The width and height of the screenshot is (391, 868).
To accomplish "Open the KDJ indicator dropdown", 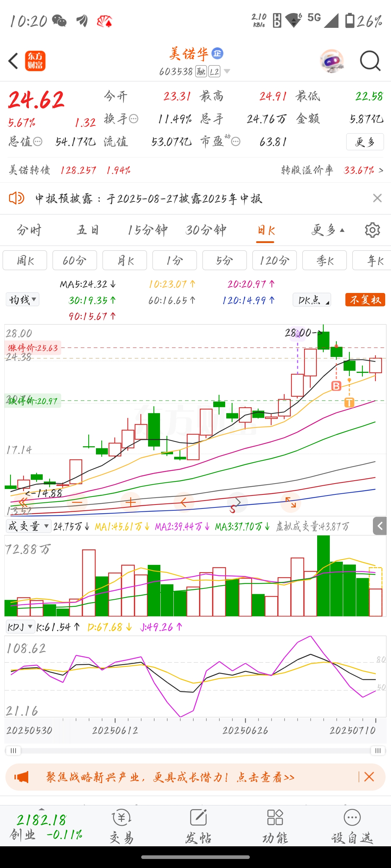I will (x=20, y=627).
